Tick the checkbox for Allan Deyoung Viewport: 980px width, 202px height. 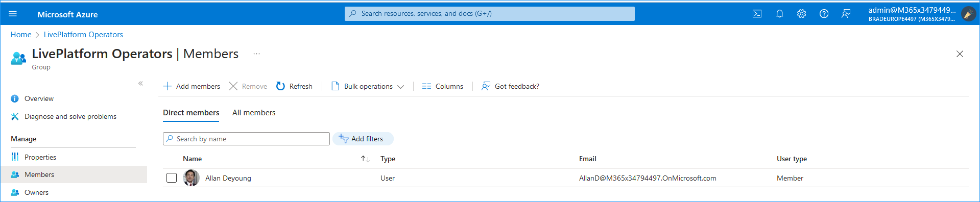[x=172, y=178]
